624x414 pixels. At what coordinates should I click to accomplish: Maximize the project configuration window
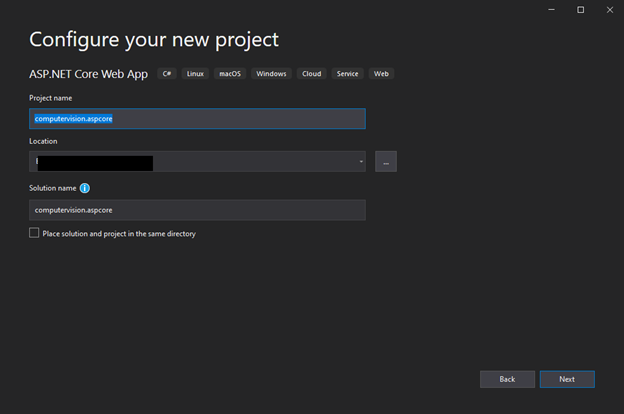(x=581, y=9)
